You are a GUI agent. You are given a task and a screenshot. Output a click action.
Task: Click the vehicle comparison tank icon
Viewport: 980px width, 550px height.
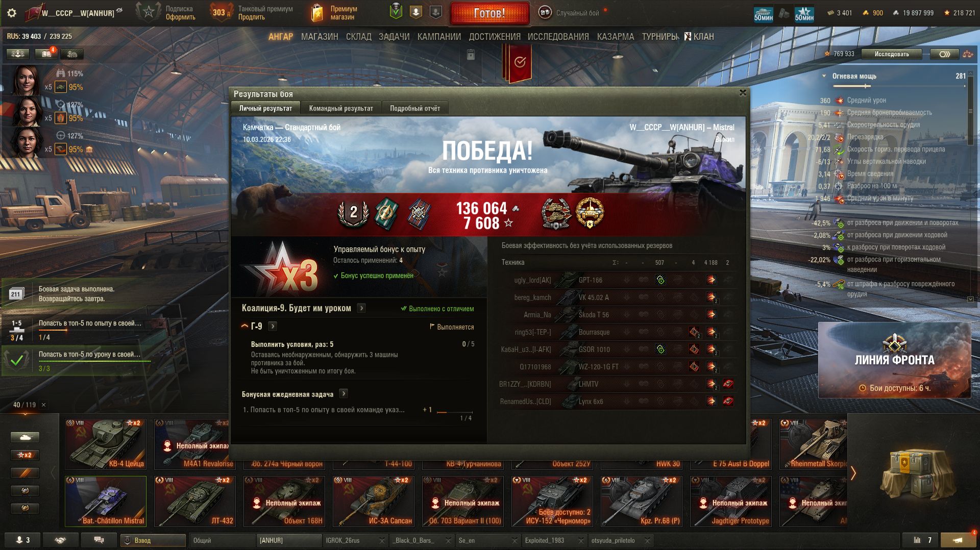point(967,54)
